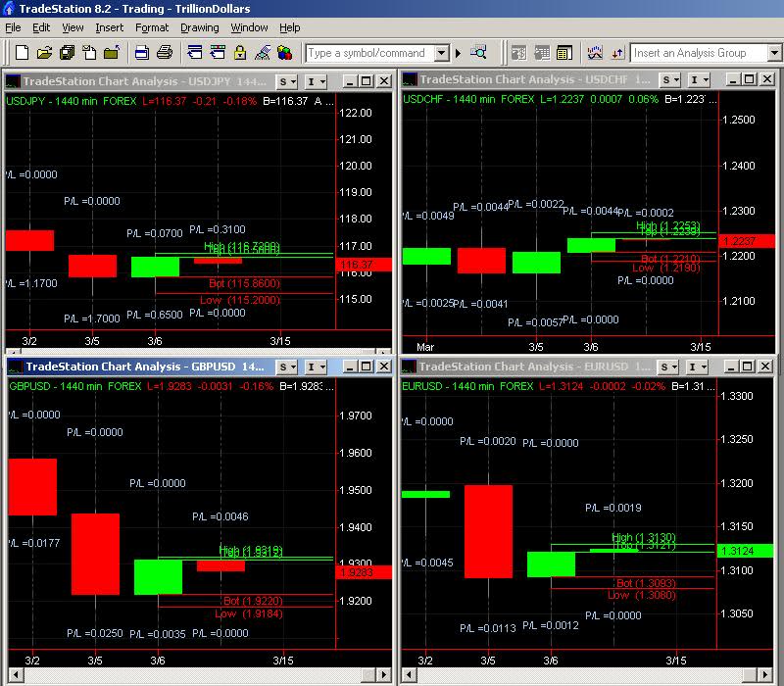Click the Print toolbar icon

[x=165, y=53]
